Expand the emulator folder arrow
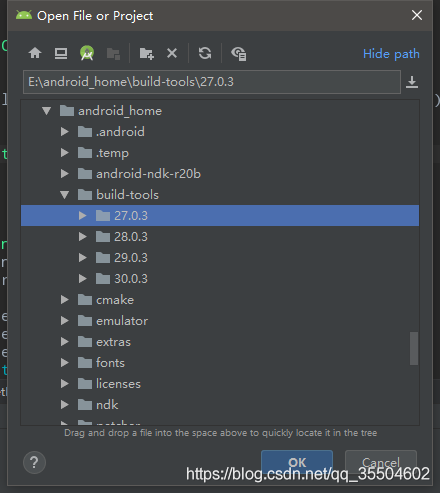 tap(65, 321)
